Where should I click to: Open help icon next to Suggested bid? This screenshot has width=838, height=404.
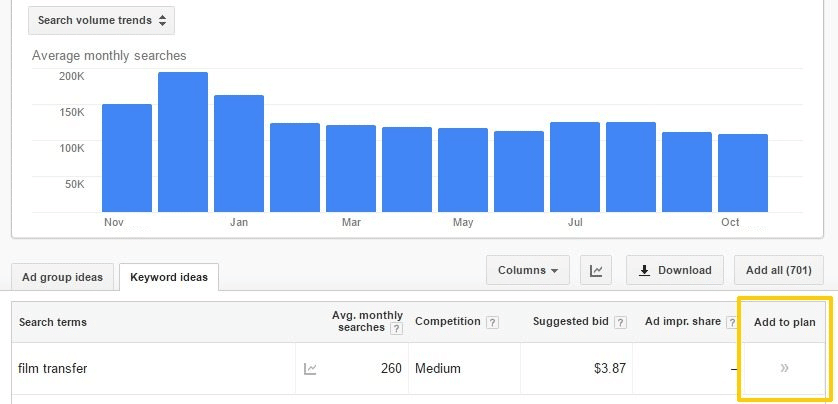coord(621,322)
